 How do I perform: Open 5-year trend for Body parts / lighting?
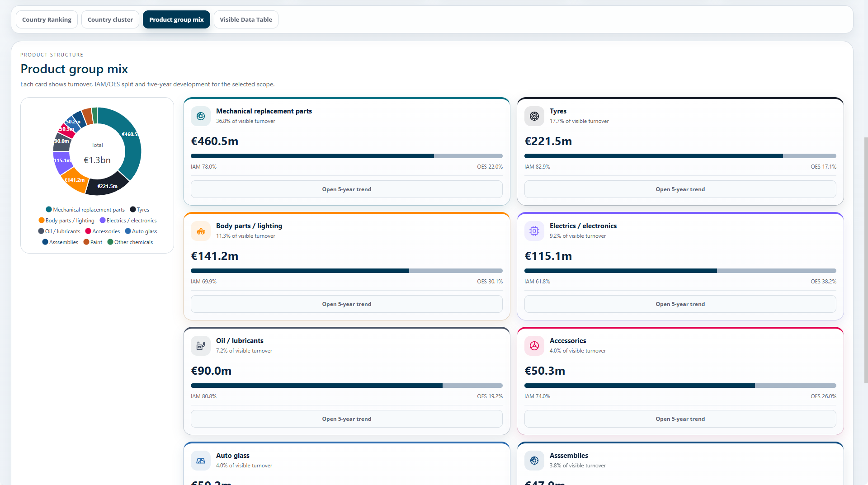(x=347, y=304)
